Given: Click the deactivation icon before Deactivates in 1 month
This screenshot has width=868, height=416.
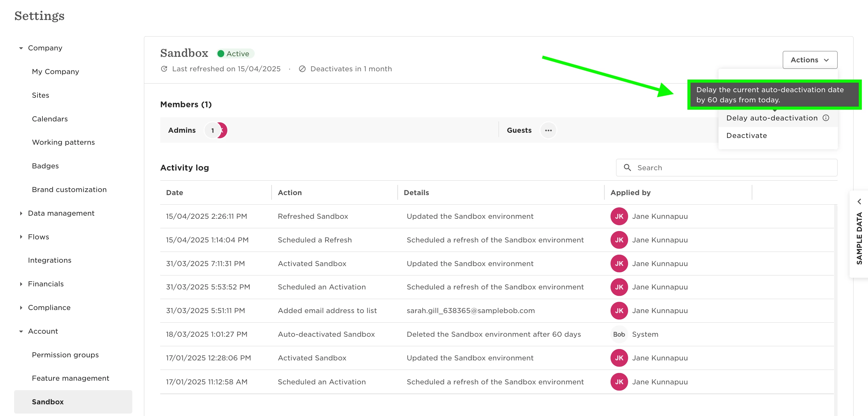Looking at the screenshot, I should [x=302, y=69].
